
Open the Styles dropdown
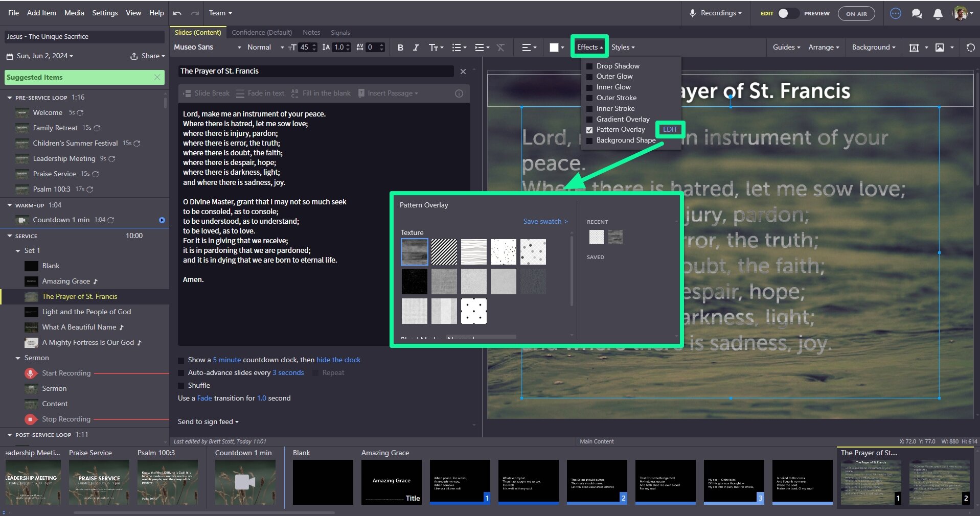point(623,48)
